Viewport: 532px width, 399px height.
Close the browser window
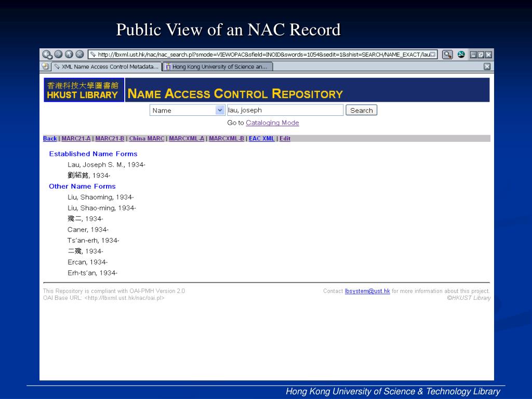click(488, 55)
